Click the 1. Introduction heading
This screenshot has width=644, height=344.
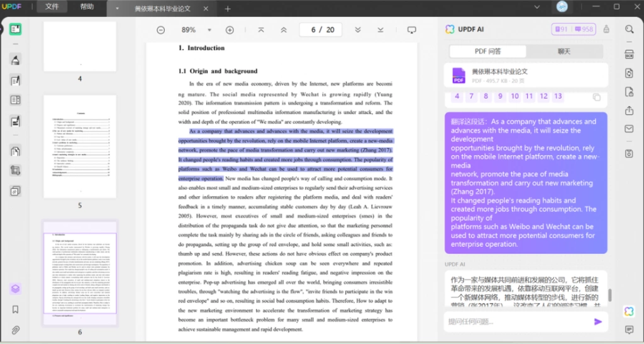click(201, 48)
